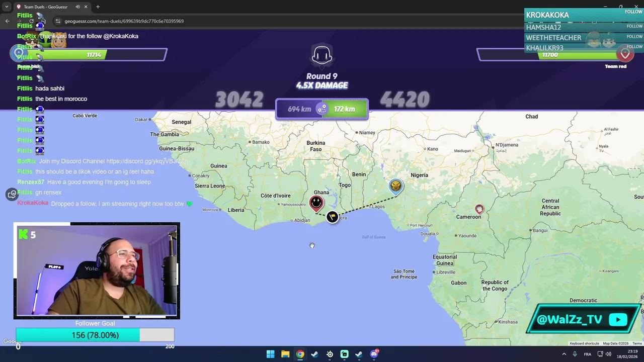Click the microphone tray icon

[575, 354]
